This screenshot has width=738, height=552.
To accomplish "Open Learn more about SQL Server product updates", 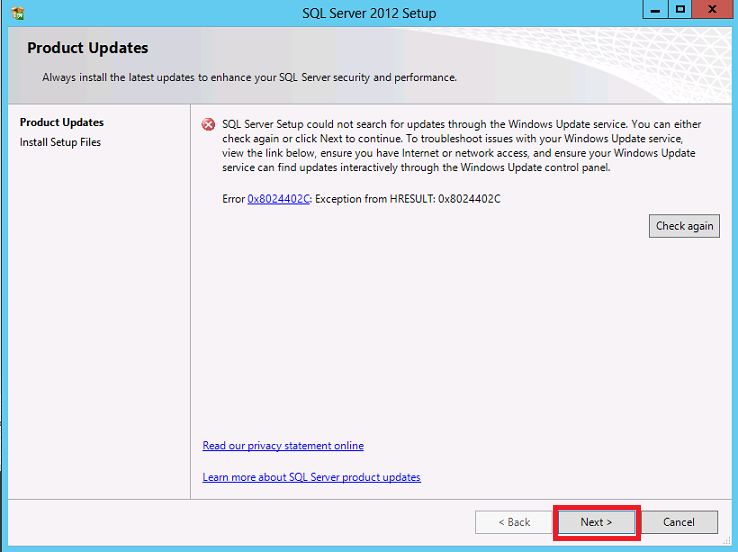I will coord(312,477).
